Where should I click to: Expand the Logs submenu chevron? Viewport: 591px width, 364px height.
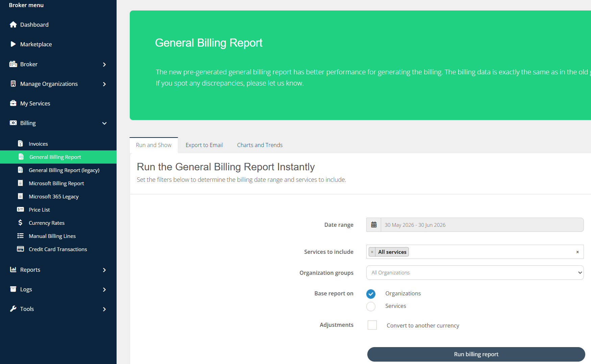(x=104, y=290)
